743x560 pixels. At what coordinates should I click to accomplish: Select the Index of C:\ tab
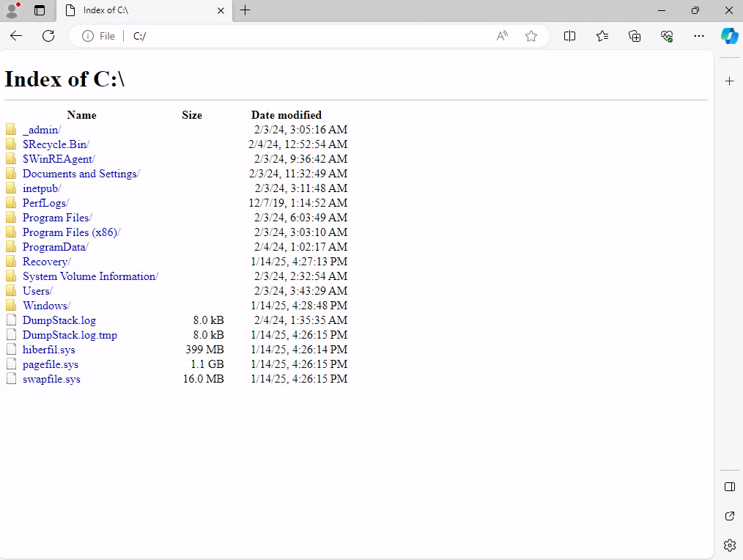click(x=144, y=10)
